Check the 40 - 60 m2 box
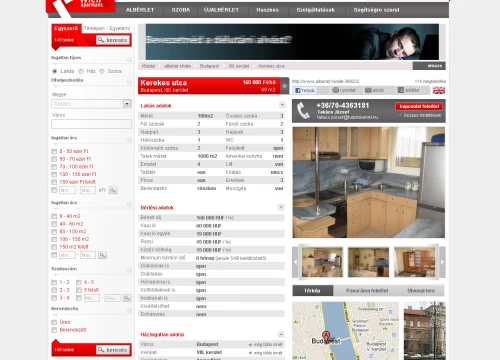This screenshot has height=360, width=500. 54,224
